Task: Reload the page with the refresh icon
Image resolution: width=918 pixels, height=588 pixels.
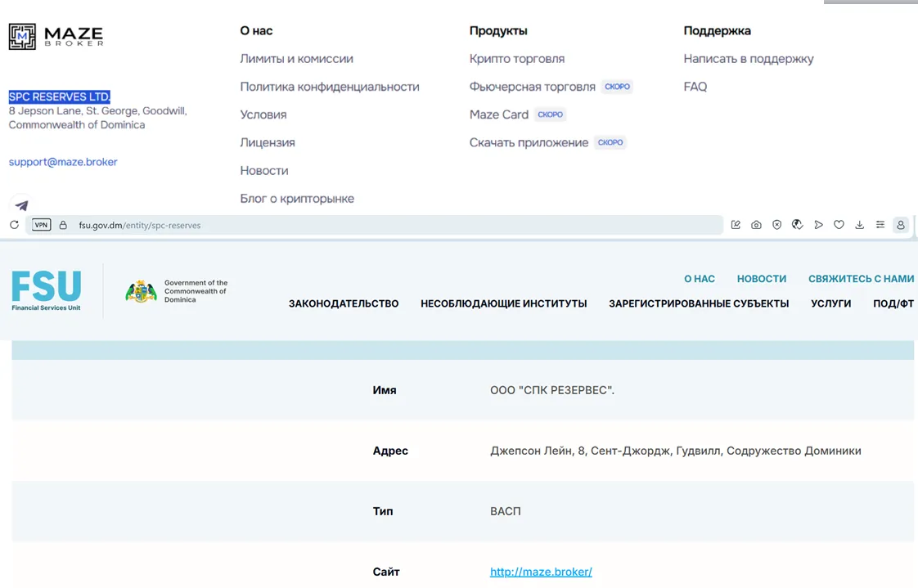Action: [x=15, y=225]
